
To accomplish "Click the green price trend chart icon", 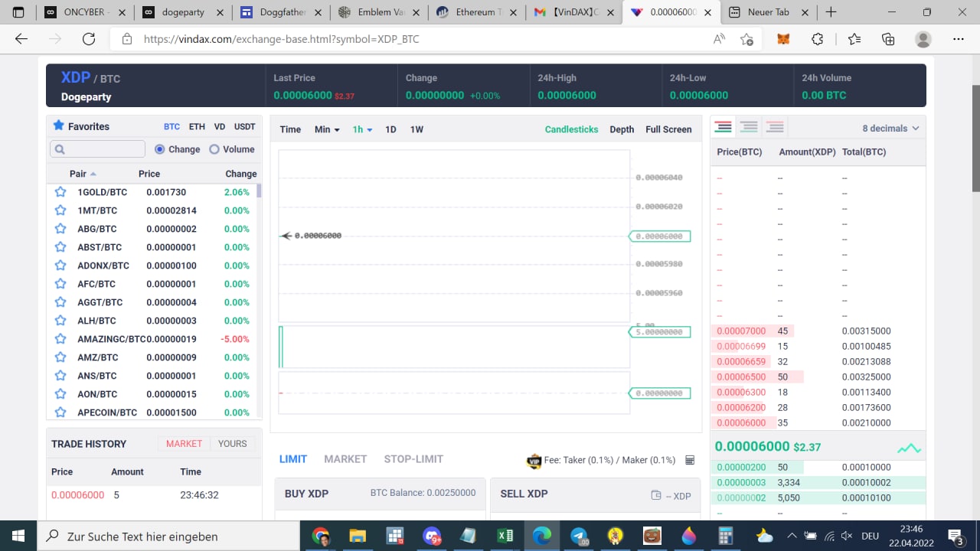I will [x=909, y=448].
